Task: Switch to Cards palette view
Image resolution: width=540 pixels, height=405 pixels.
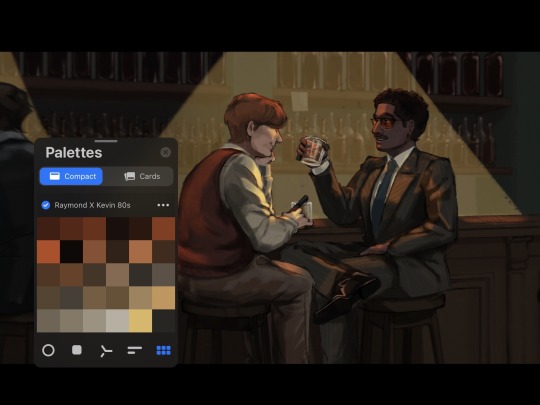Action: [x=142, y=176]
